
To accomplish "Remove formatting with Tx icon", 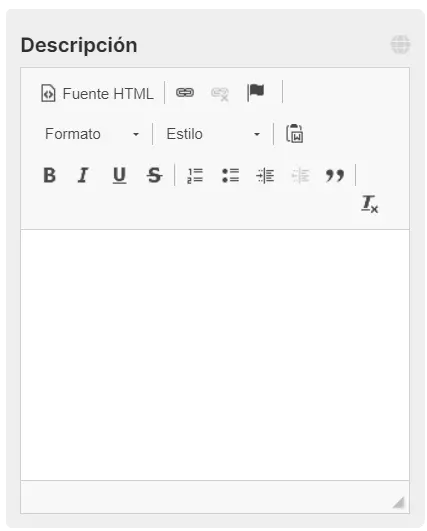I will [369, 204].
